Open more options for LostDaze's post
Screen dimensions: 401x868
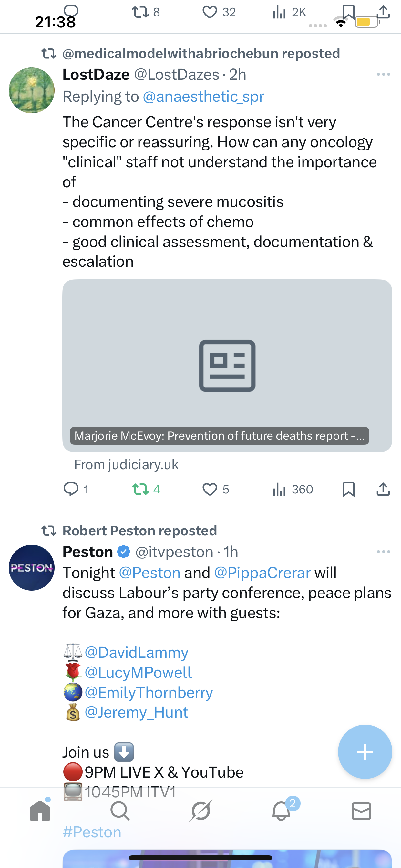pyautogui.click(x=383, y=75)
